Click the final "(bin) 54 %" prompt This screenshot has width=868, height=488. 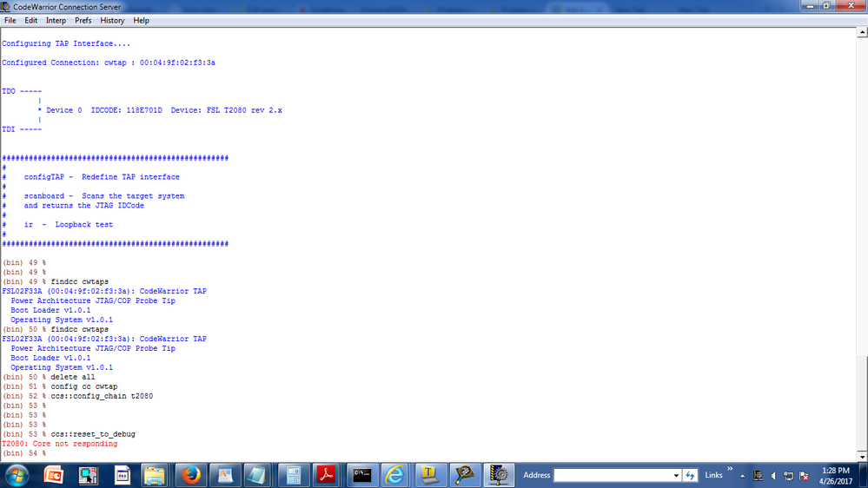tap(24, 453)
